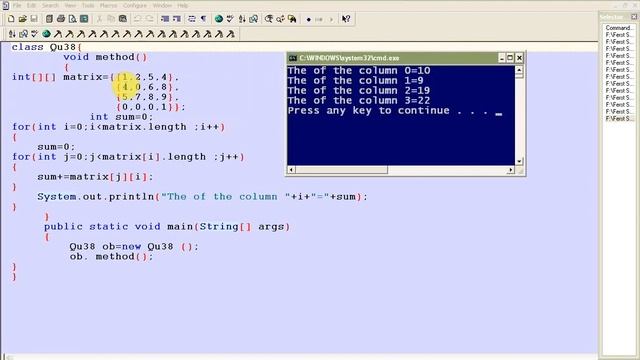
Task: Close the Selector panel
Action: [x=634, y=17]
